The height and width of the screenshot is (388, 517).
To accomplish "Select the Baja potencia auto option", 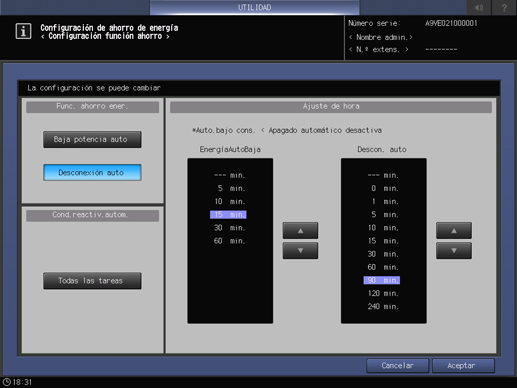I will 92,139.
